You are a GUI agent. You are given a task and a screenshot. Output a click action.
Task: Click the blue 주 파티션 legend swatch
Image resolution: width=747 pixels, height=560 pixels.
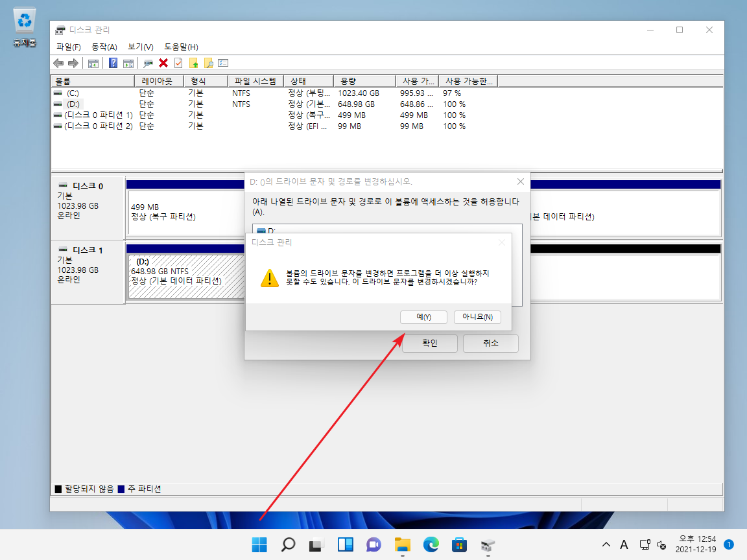(x=121, y=489)
